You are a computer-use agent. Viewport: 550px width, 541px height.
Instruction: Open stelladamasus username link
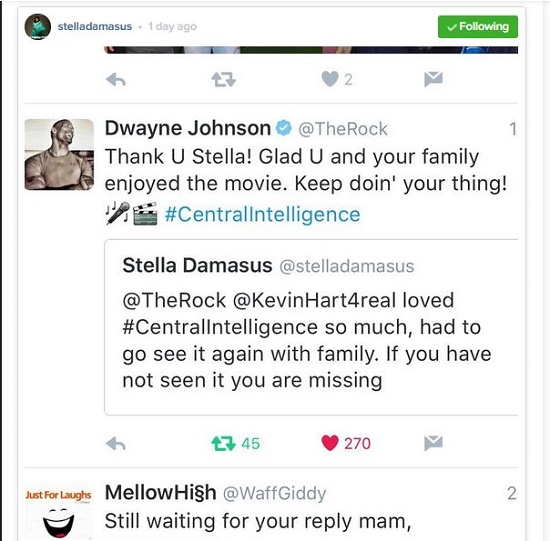click(95, 26)
